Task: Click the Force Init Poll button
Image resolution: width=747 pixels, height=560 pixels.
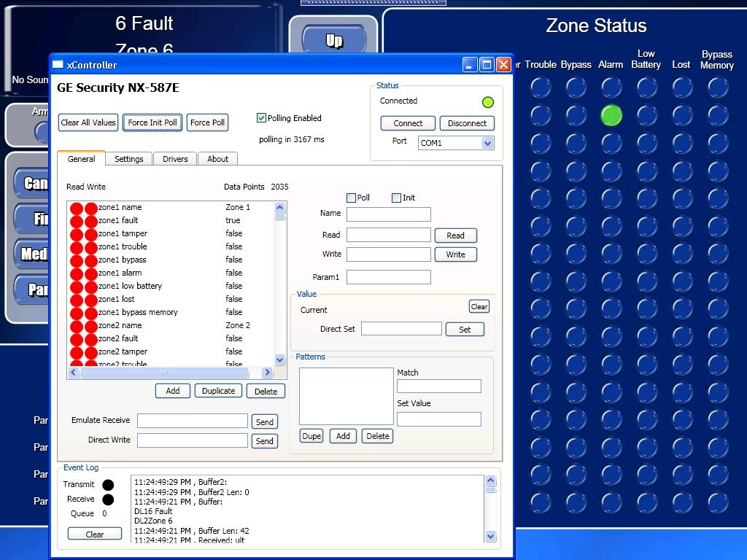Action: tap(152, 122)
